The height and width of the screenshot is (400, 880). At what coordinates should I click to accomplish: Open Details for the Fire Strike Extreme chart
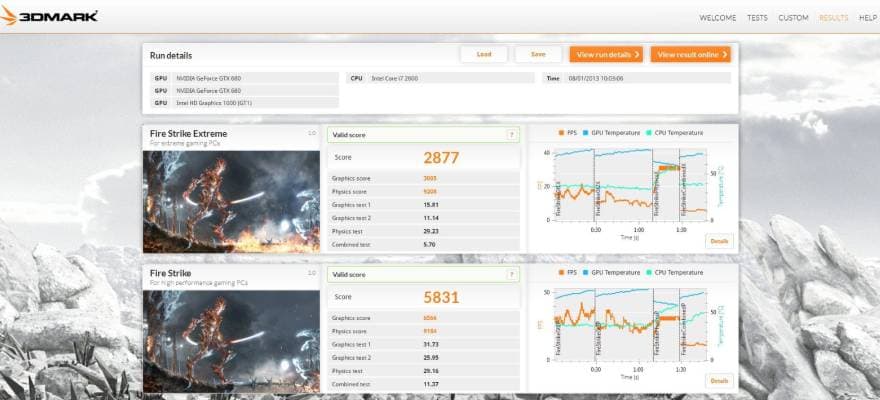click(x=719, y=241)
